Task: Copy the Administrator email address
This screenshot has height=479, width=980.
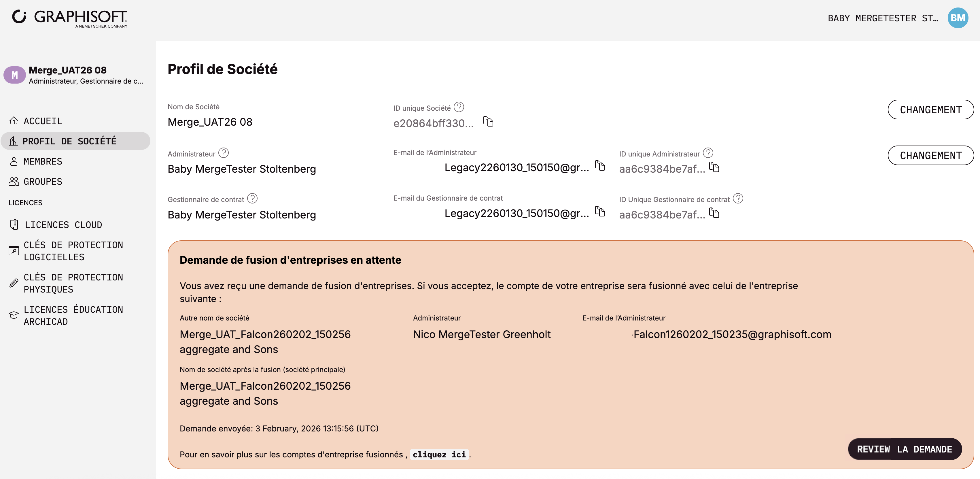Action: (600, 166)
